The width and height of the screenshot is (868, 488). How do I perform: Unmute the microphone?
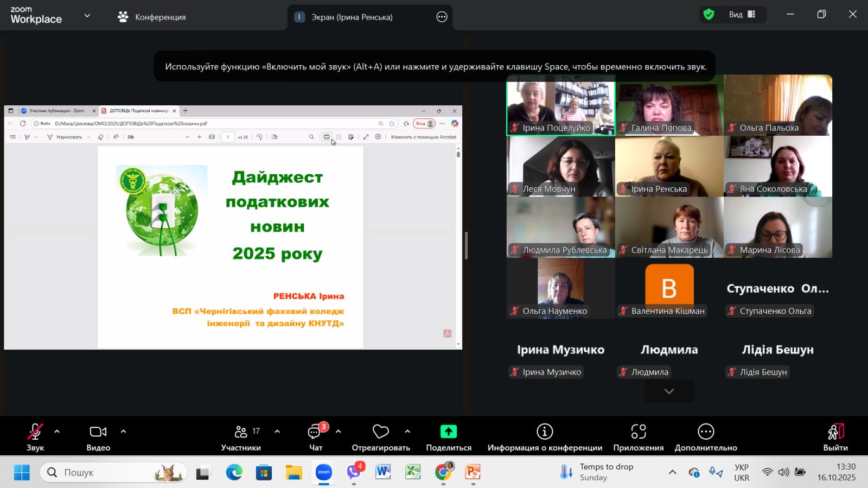35,438
